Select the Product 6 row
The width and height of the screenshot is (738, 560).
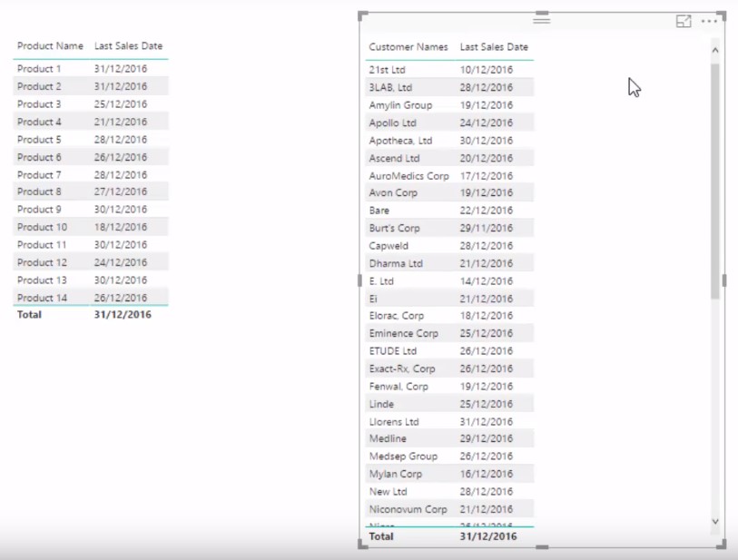point(91,157)
